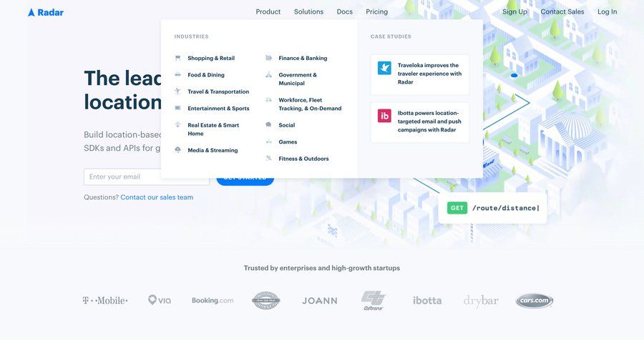Click the cars.com customer logo
644x346 pixels.
click(535, 300)
